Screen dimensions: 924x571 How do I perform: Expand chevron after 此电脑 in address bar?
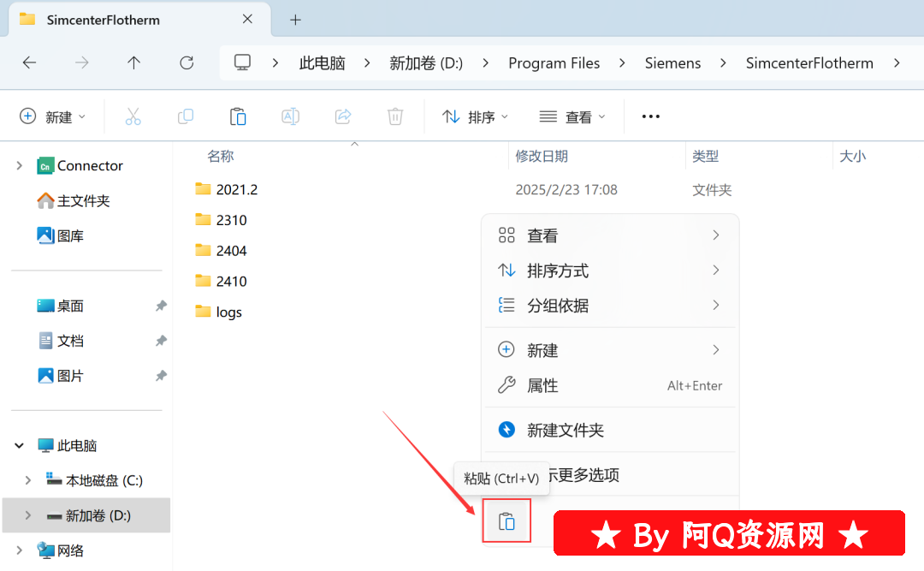[367, 62]
